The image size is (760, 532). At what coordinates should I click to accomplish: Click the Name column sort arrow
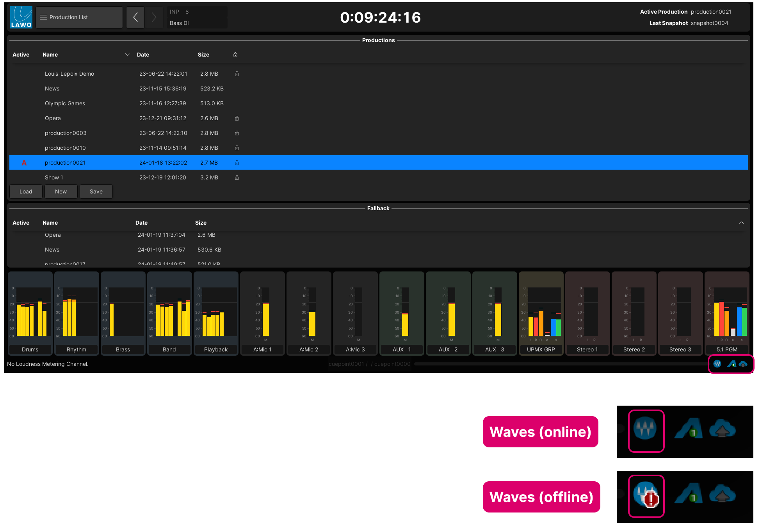pos(128,55)
